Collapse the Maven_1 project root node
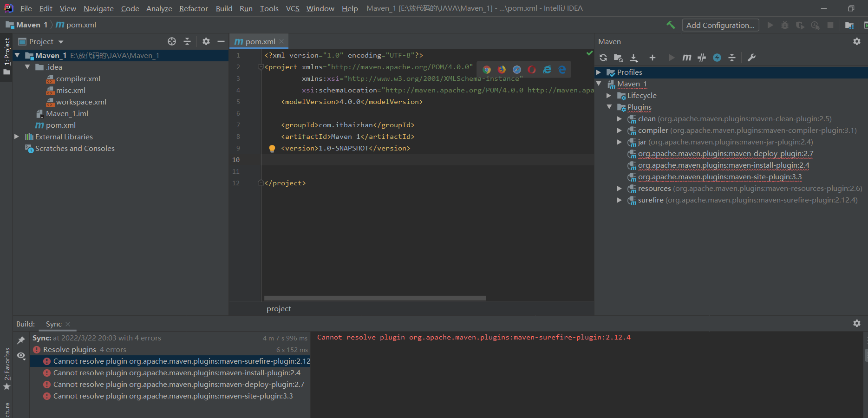This screenshot has height=418, width=868. [17, 55]
